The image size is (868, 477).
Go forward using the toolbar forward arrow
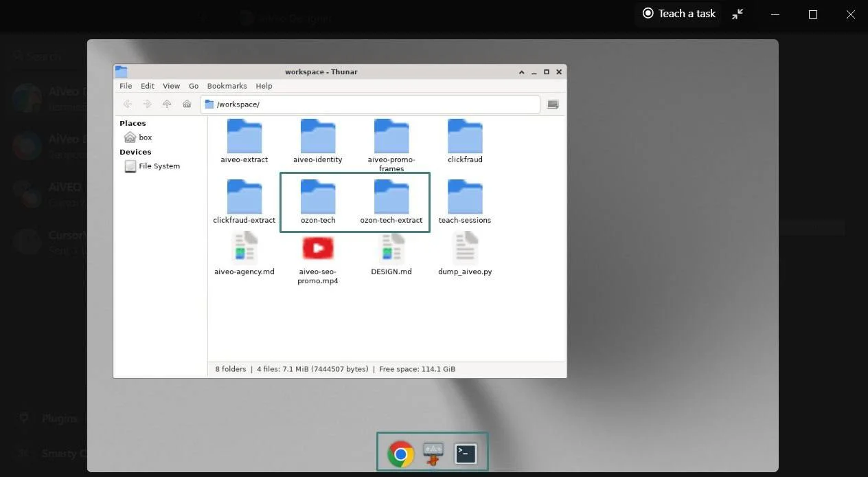coord(147,104)
